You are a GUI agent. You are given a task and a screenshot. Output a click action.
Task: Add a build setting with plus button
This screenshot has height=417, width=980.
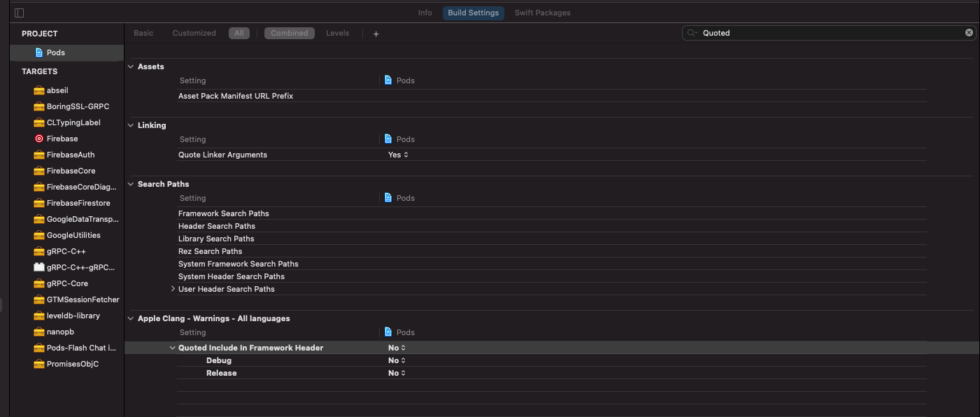point(376,34)
